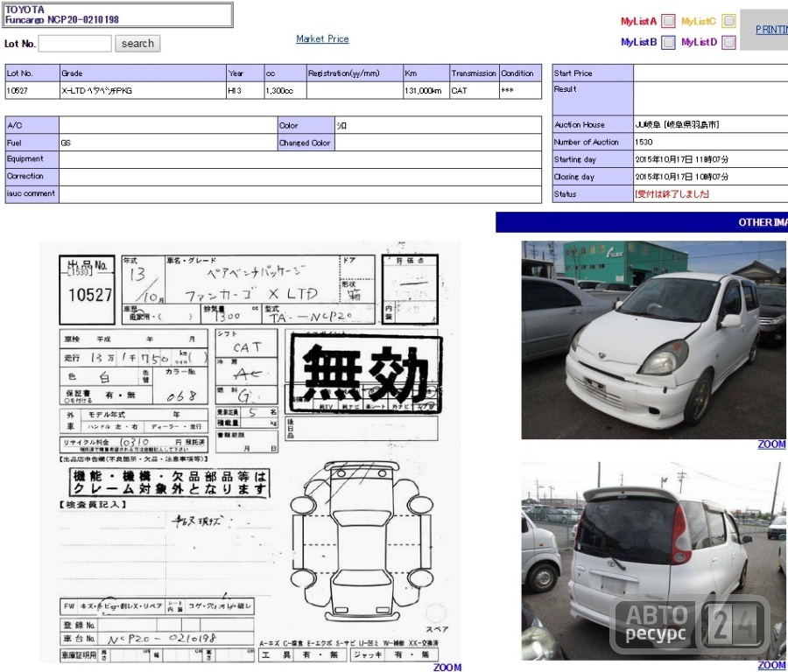Click the Equipment label cell
788x672 pixels.
coord(32,160)
